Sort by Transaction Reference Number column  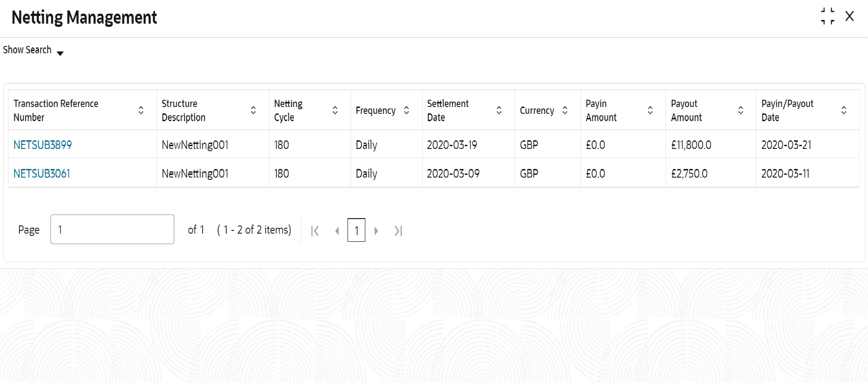pyautogui.click(x=141, y=110)
